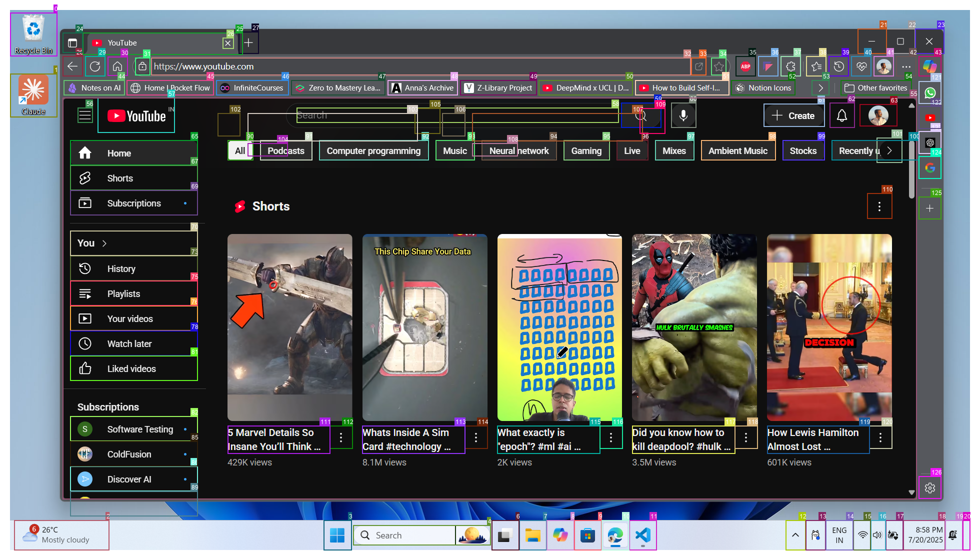This screenshot has height=560, width=980.
Task: Open browser History toolbar icon
Action: pyautogui.click(x=839, y=66)
